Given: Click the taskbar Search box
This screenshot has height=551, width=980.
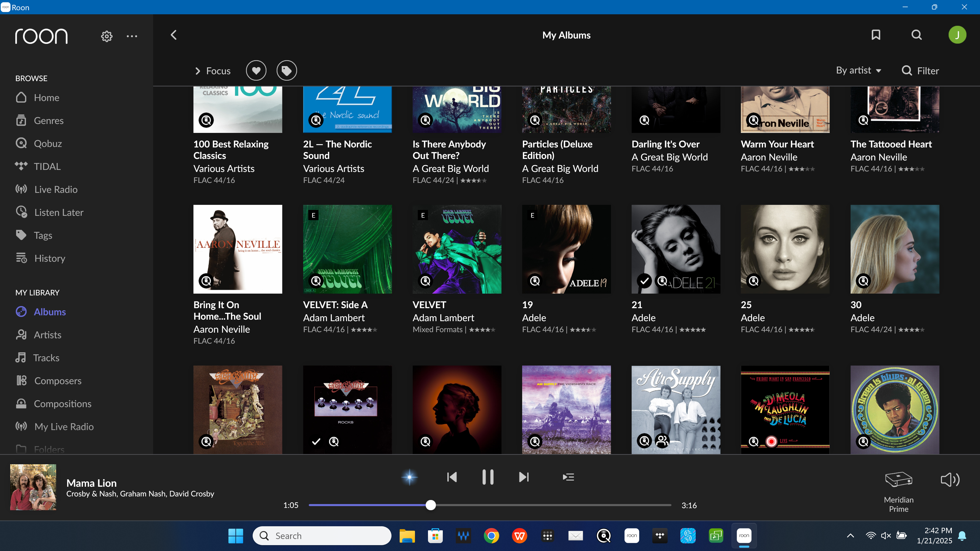Looking at the screenshot, I should pos(322,536).
